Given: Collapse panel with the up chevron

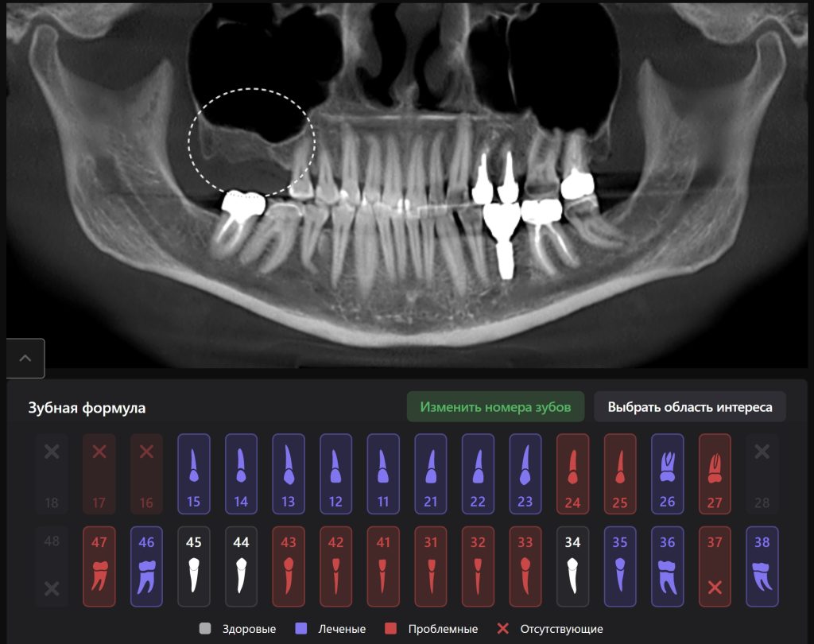Looking at the screenshot, I should pyautogui.click(x=25, y=359).
